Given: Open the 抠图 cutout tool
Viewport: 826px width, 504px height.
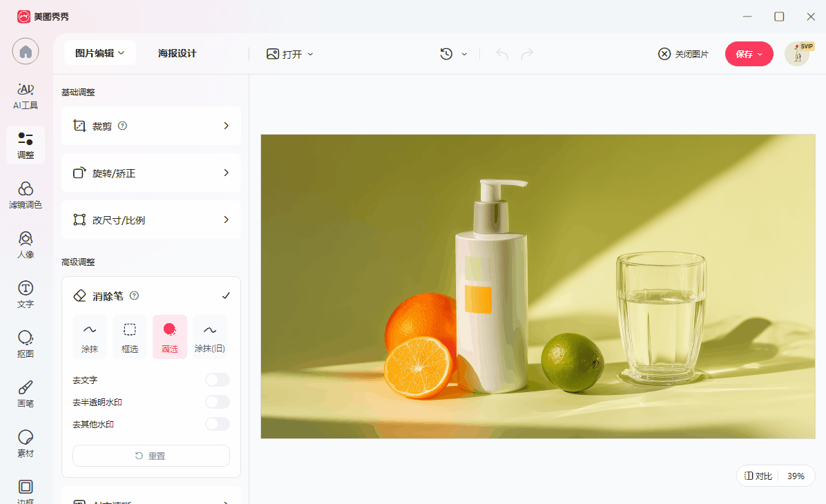Looking at the screenshot, I should pyautogui.click(x=26, y=345).
